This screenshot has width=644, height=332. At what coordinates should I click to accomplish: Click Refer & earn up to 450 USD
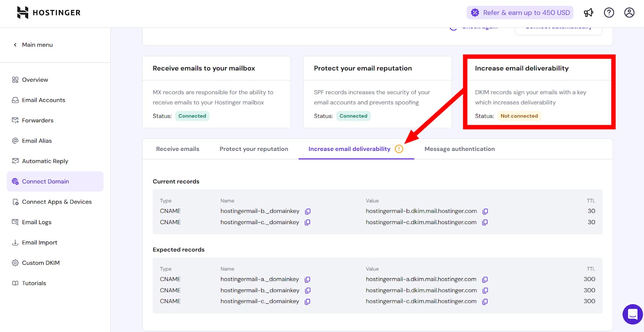(520, 12)
